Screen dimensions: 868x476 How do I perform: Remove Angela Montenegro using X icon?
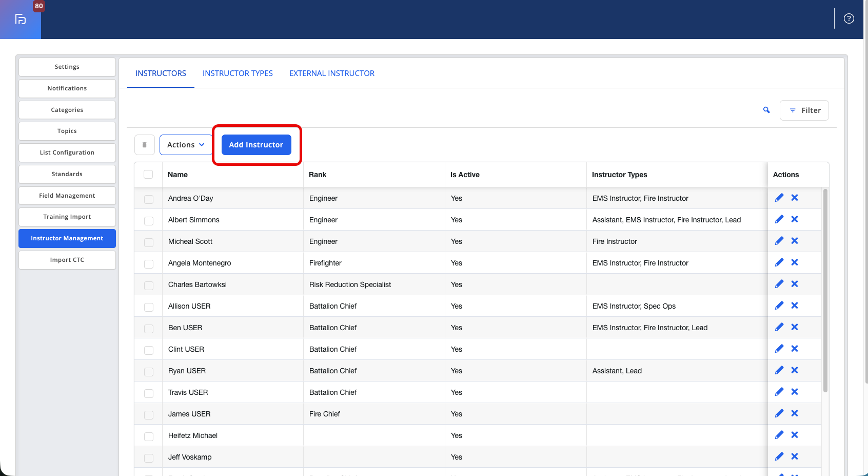coord(795,262)
